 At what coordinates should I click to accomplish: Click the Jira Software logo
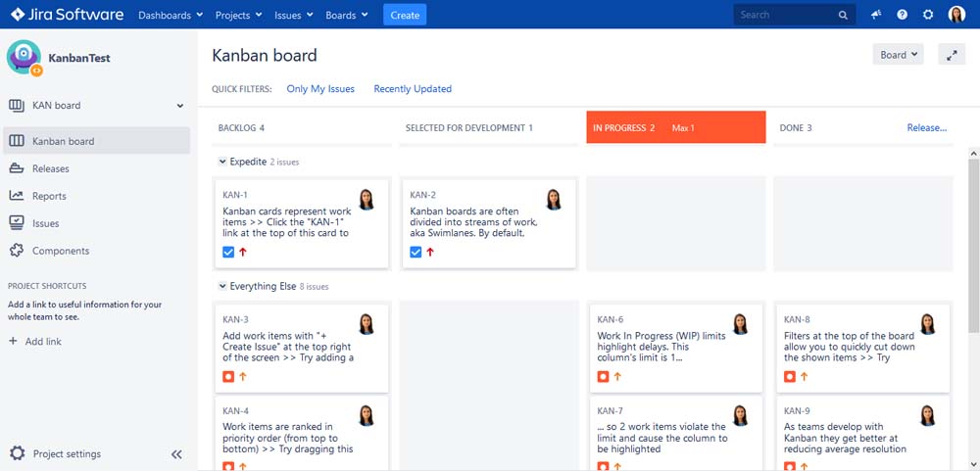[67, 15]
